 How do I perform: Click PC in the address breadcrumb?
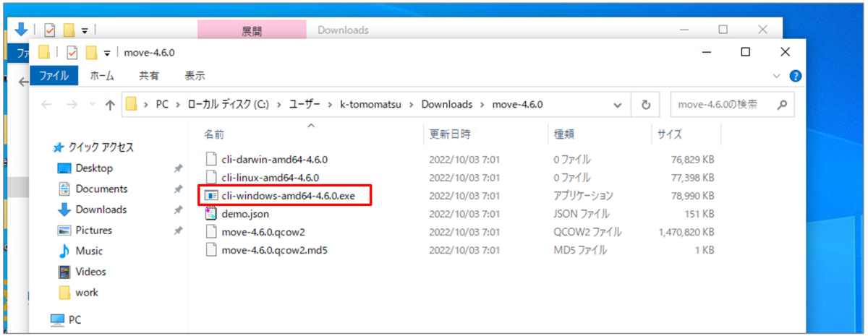click(162, 105)
